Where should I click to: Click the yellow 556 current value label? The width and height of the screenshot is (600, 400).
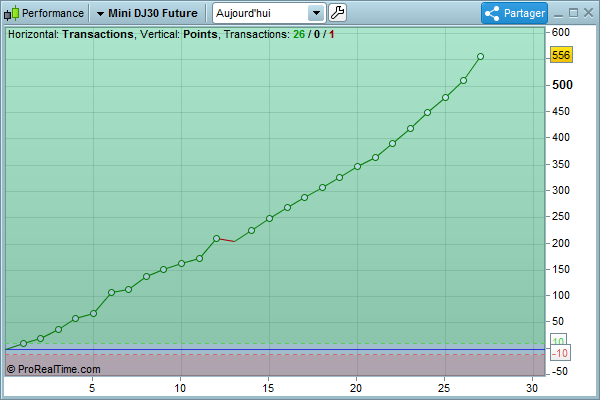(561, 55)
